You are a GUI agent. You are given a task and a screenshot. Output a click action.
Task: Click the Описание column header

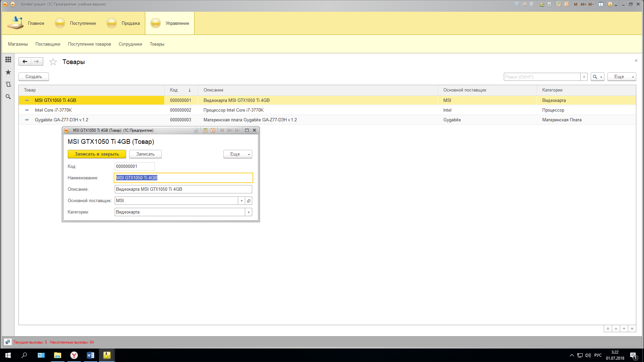pyautogui.click(x=318, y=90)
